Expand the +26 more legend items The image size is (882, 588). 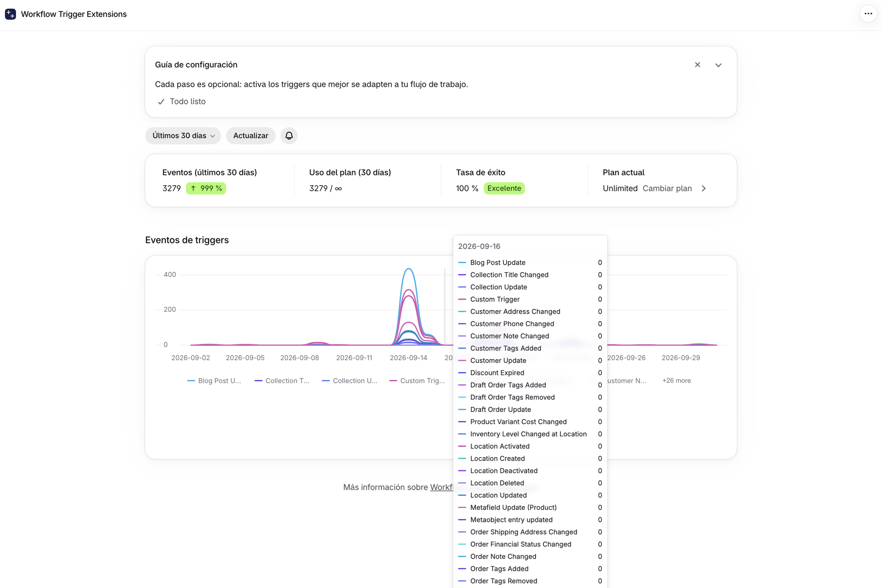[x=677, y=381]
